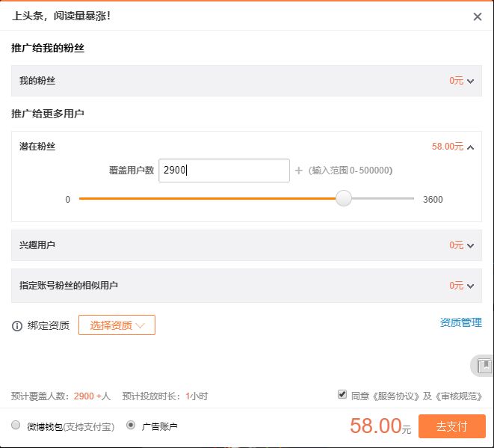Click the 覆盖用户数 input field
This screenshot has height=448, width=494.
point(224,171)
